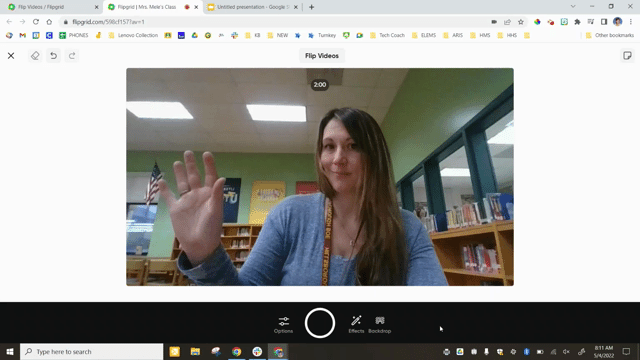Click the flipgrid.com address bar
Viewport: 640px width, 360px height.
point(273,22)
